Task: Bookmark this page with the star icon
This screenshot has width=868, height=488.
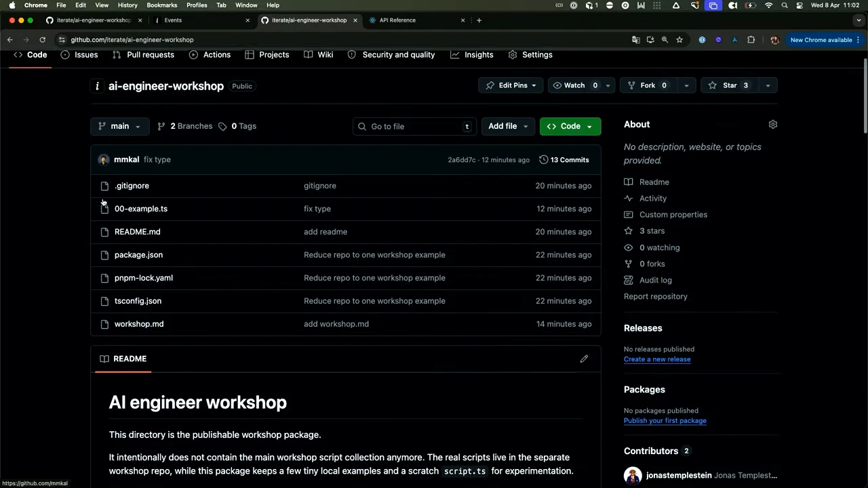Action: point(679,40)
